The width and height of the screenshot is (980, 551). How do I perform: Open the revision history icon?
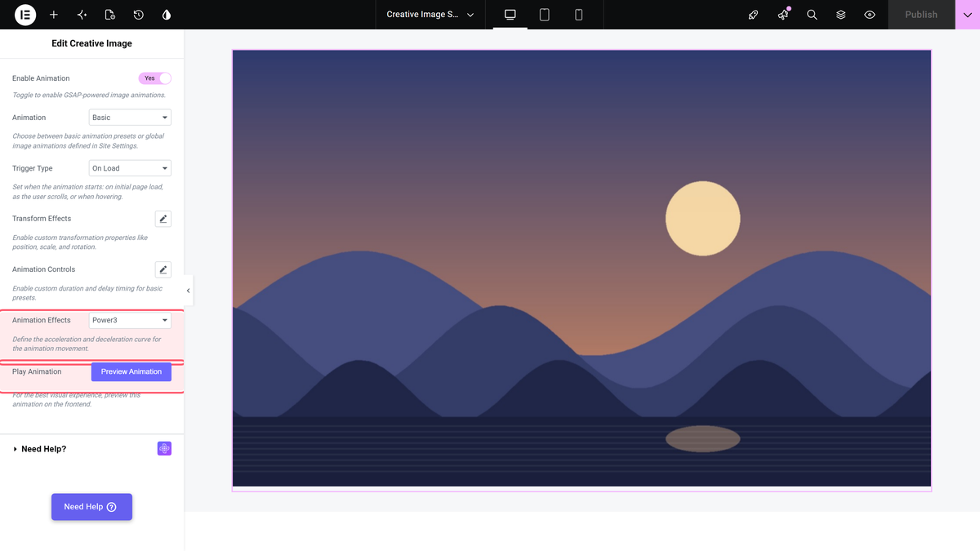[x=139, y=15]
